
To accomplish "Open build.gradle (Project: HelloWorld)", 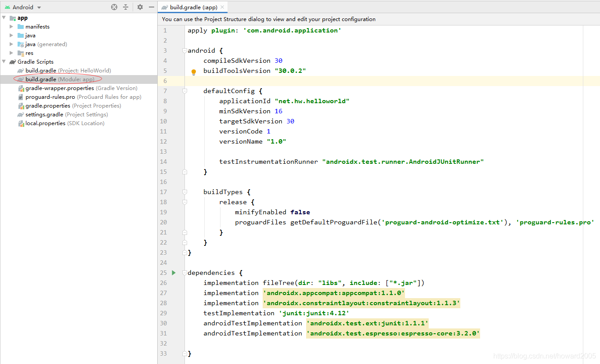I will pos(68,71).
